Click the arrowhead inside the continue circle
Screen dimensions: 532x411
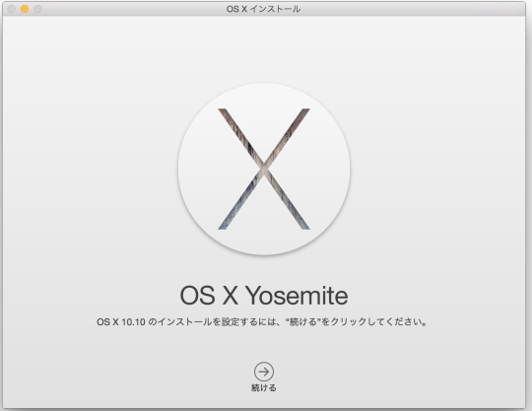point(268,372)
